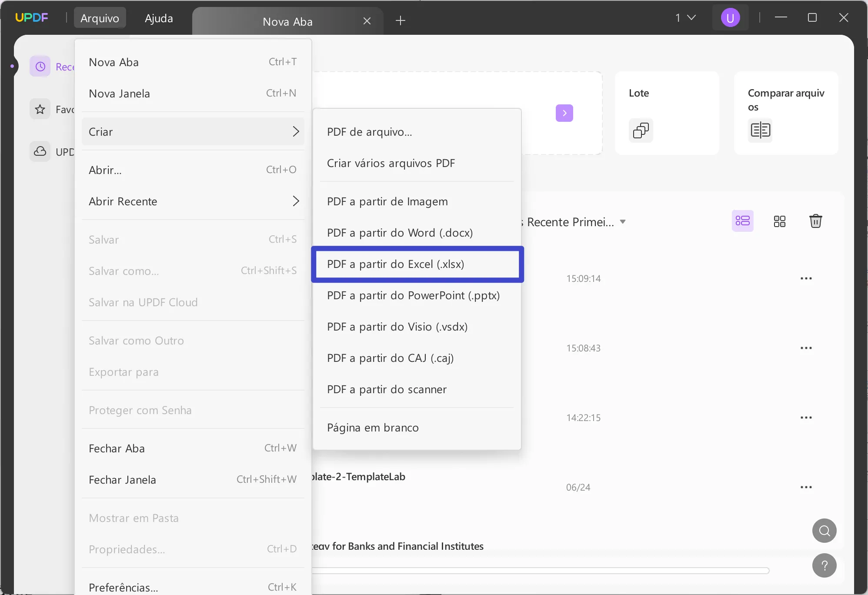Select Página em branco option
This screenshot has height=595, width=868.
click(x=417, y=428)
